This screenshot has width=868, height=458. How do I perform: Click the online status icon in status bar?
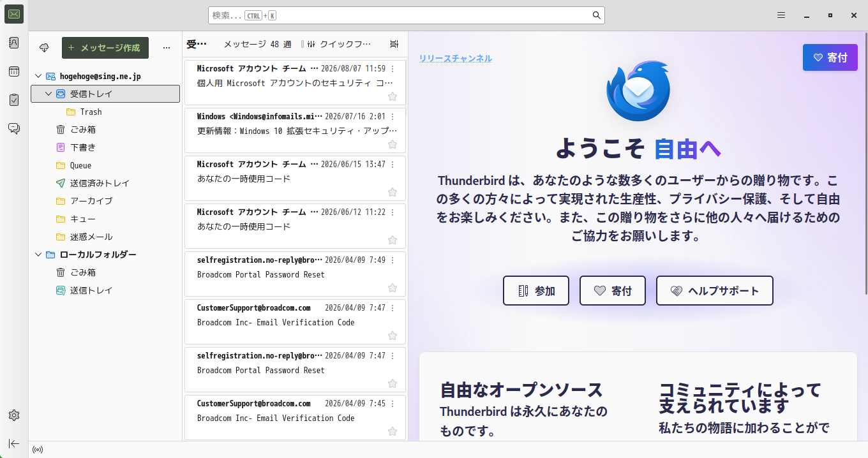click(38, 450)
